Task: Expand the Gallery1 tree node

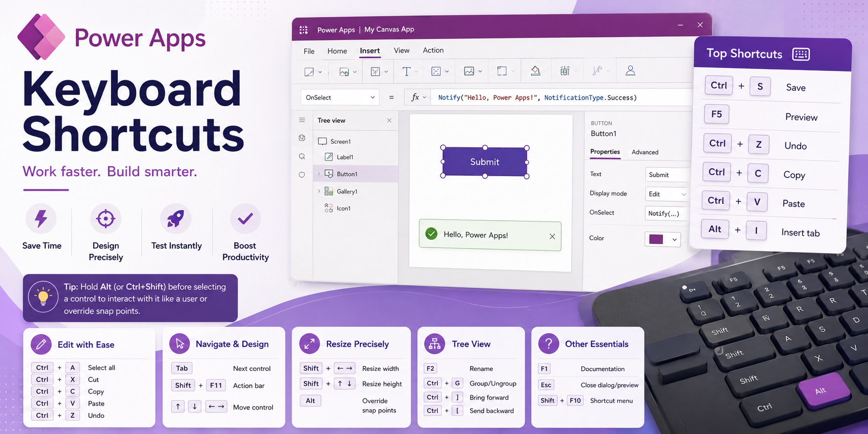Action: (319, 191)
